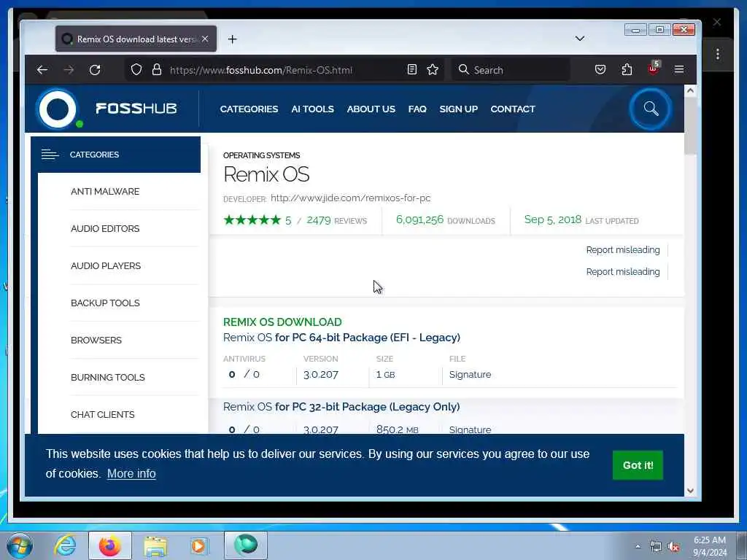The width and height of the screenshot is (747, 560).
Task: Reload the page with the refresh icon
Action: (95, 70)
